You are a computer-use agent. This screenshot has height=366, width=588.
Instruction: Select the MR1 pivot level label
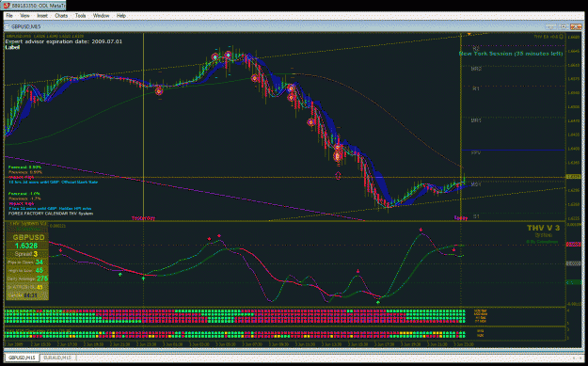[x=476, y=120]
